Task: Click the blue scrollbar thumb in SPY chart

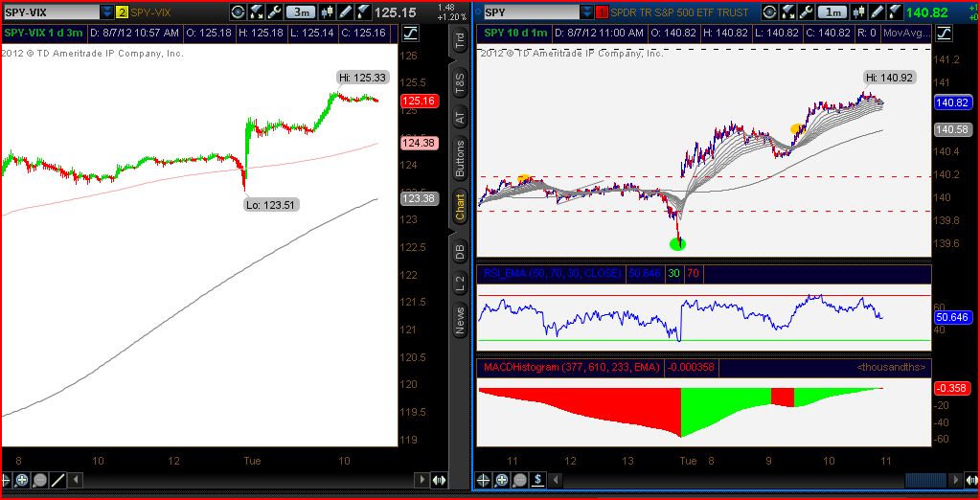Action: pyautogui.click(x=925, y=480)
